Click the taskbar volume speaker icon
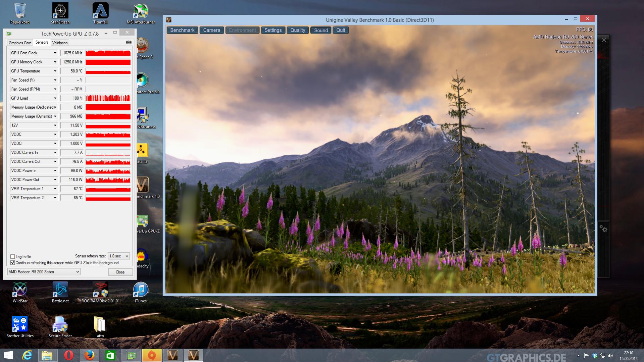Viewport: 644px width, 362px height. (x=610, y=356)
